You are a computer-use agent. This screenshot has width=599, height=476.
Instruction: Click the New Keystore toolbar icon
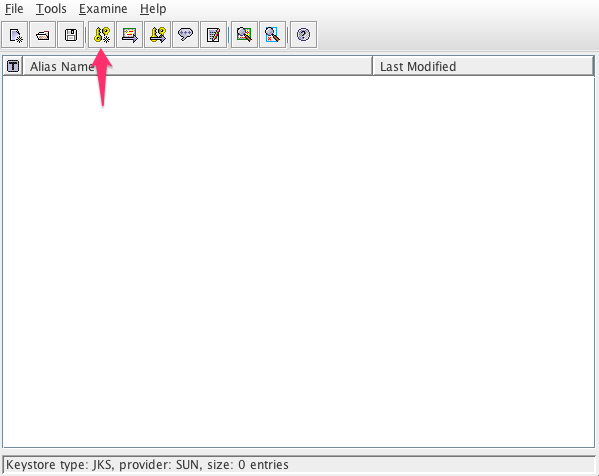[x=15, y=35]
